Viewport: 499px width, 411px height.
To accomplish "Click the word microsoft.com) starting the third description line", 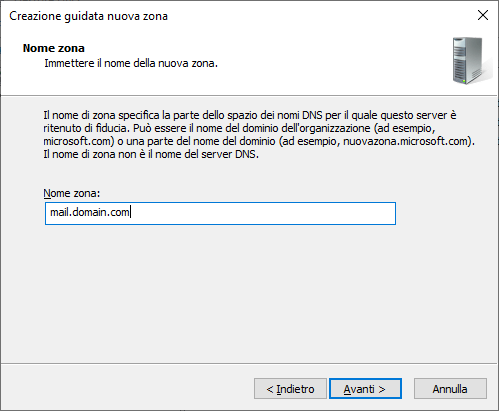I will click(x=79, y=141).
